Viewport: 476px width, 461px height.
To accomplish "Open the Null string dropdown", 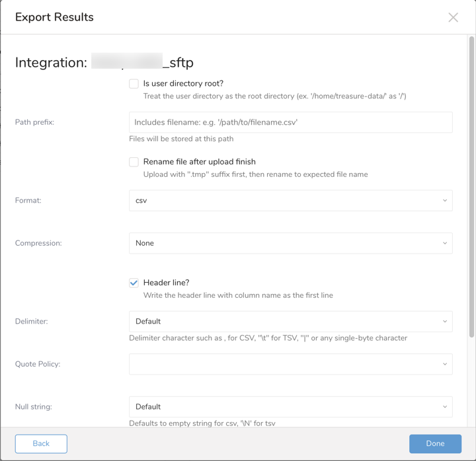I will pos(290,407).
